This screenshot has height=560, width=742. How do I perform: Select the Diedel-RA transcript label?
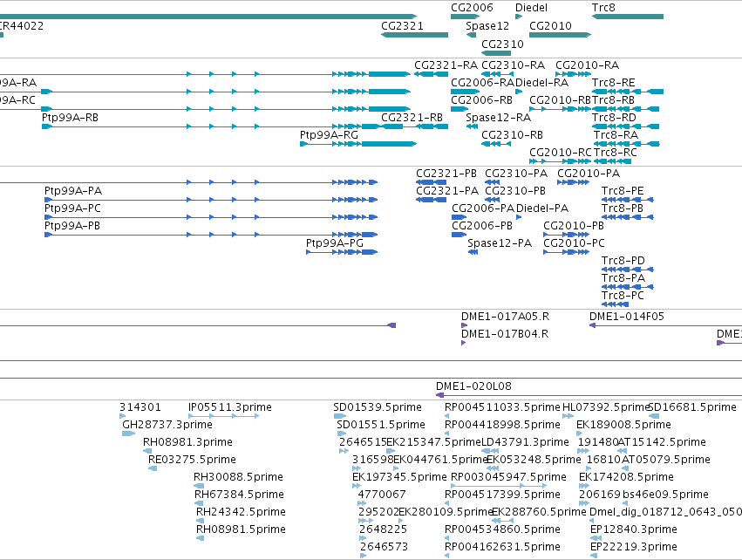[541, 82]
